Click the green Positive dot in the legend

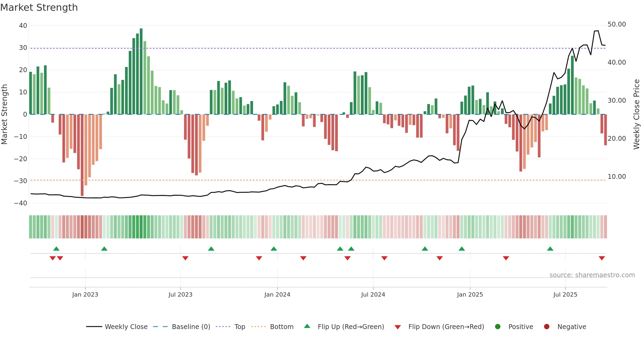tap(498, 327)
